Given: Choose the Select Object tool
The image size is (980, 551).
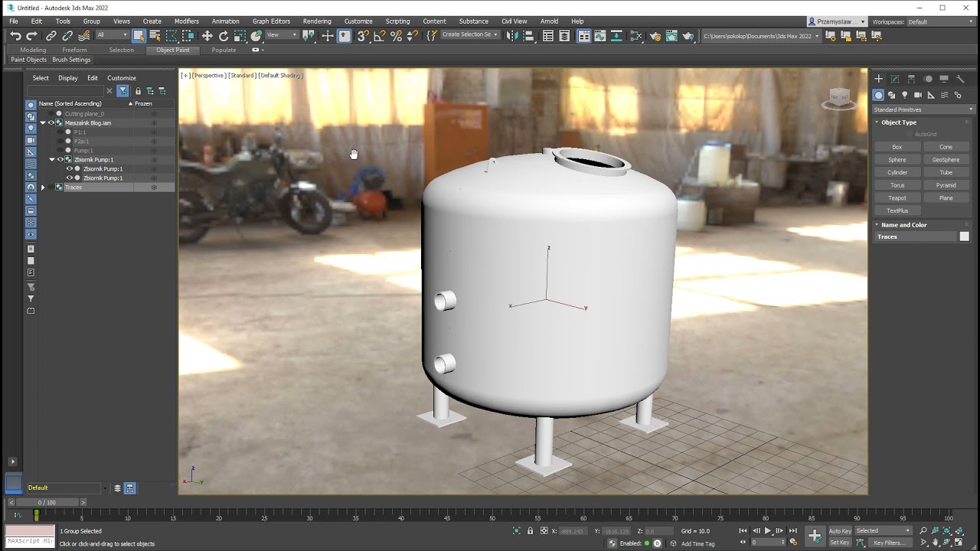Looking at the screenshot, I should pyautogui.click(x=139, y=36).
